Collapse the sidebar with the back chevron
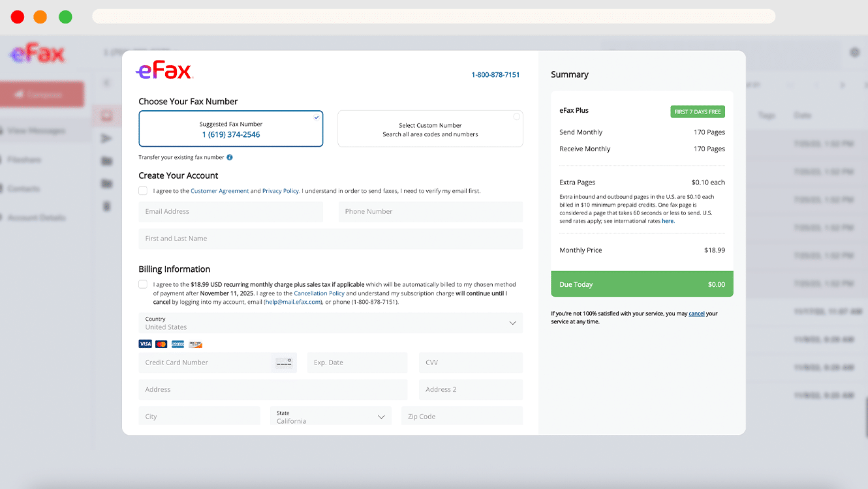This screenshot has width=868, height=489. tap(106, 83)
